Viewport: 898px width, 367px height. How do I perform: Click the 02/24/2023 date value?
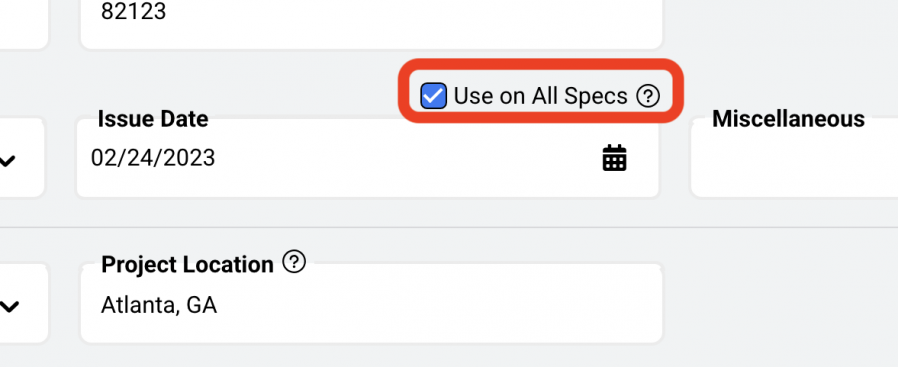[153, 158]
